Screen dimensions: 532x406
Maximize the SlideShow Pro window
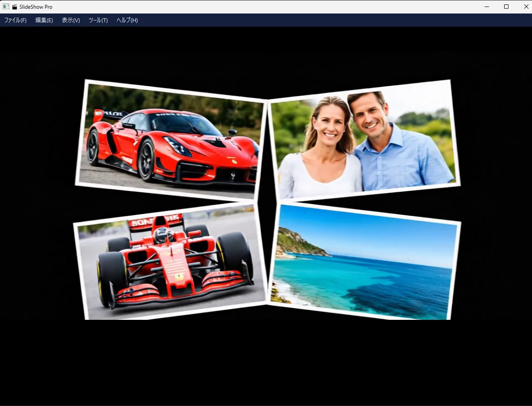[506, 7]
